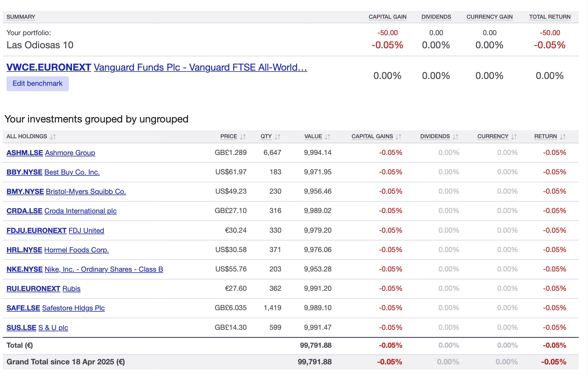Select S & U plc price GB£14.30
The image size is (588, 376).
point(231,327)
